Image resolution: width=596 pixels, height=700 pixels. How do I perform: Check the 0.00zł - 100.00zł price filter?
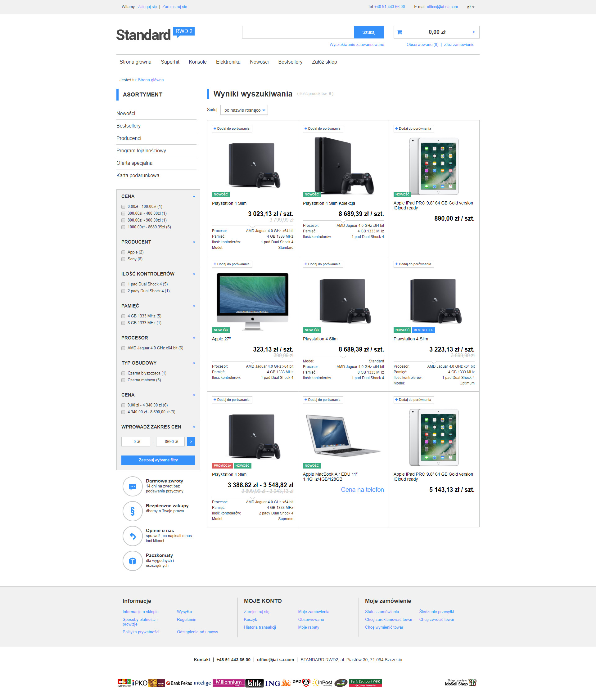[123, 207]
